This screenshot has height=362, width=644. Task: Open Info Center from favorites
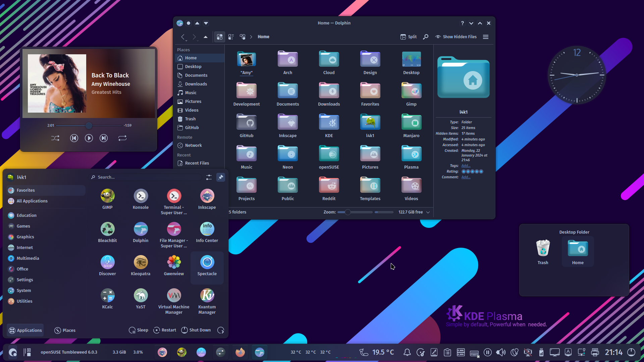click(x=207, y=232)
